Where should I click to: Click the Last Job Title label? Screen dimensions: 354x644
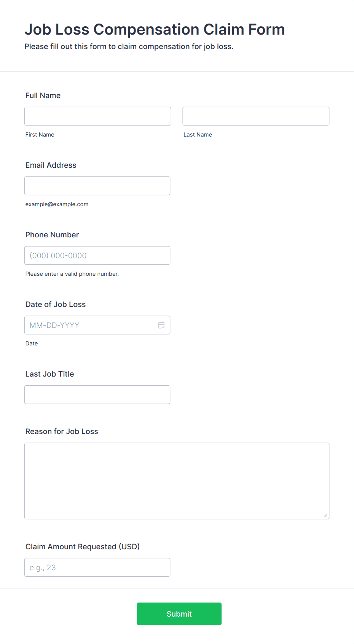50,374
